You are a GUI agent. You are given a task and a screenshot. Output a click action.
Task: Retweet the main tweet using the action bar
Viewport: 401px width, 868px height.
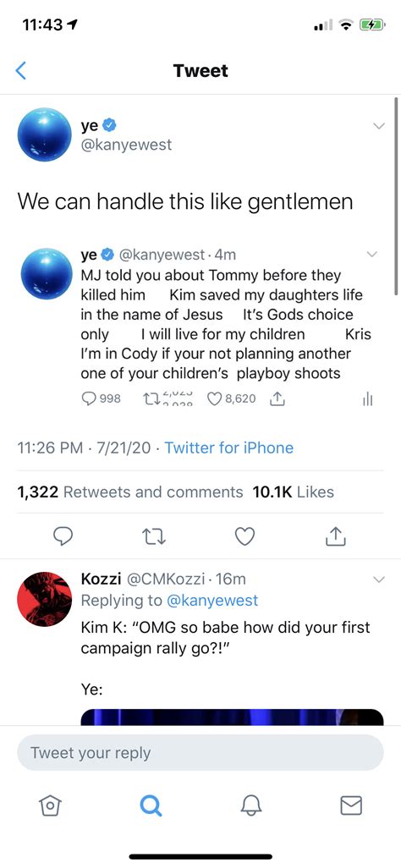point(153,536)
